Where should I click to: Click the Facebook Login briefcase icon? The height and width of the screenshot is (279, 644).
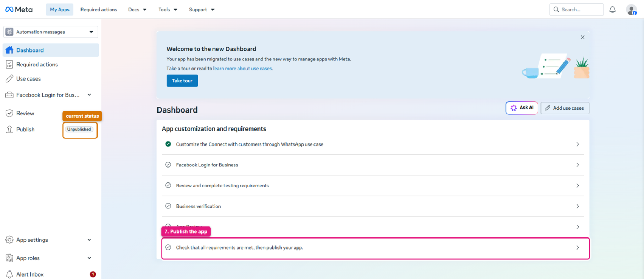pyautogui.click(x=10, y=95)
